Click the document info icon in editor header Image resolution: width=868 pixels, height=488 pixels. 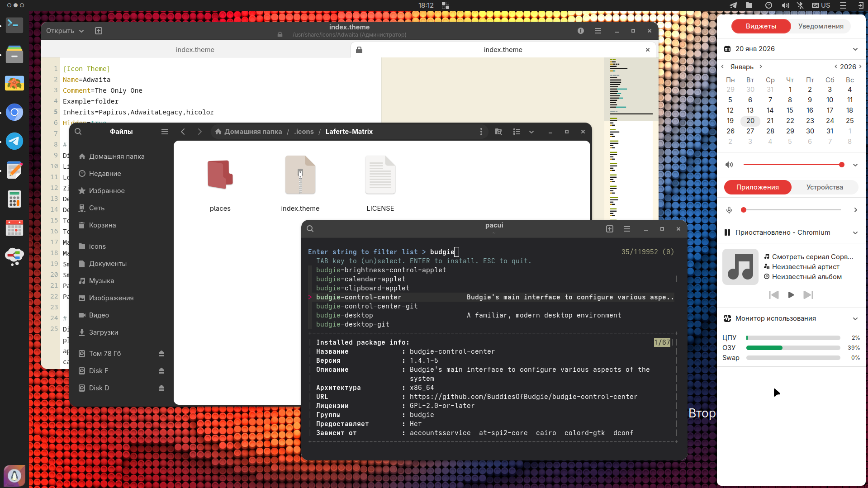(580, 31)
